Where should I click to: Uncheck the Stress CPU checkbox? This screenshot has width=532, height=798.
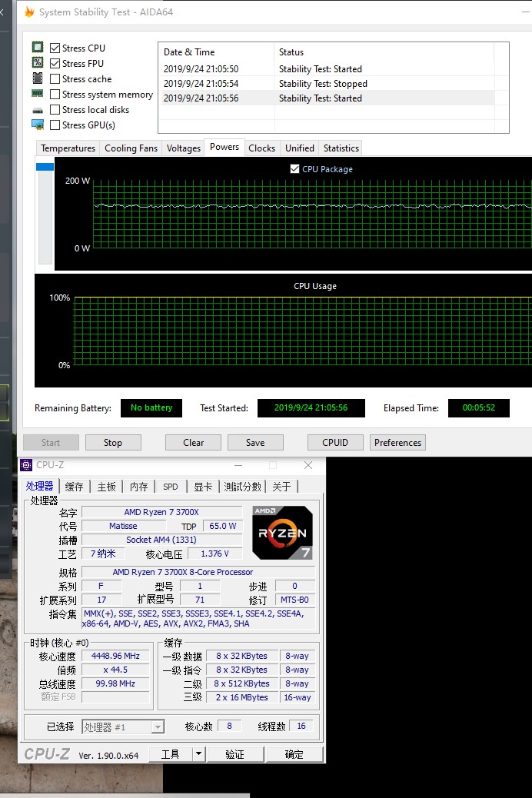(55, 48)
